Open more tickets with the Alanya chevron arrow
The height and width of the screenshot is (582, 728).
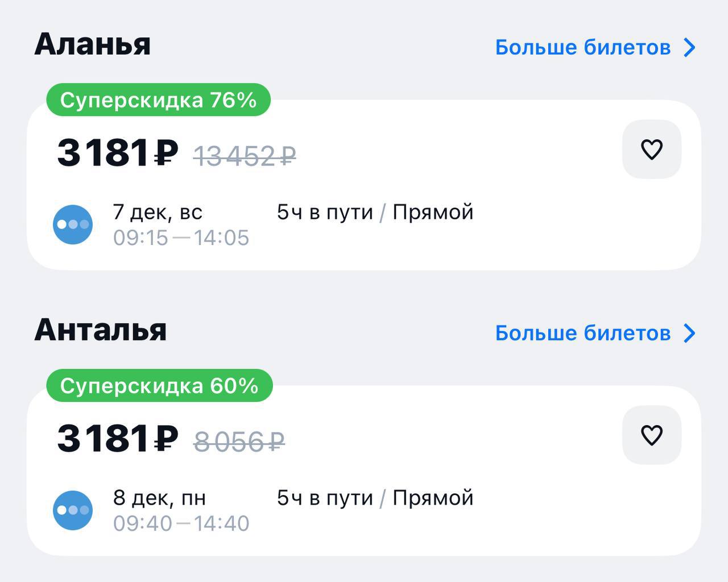pos(689,48)
